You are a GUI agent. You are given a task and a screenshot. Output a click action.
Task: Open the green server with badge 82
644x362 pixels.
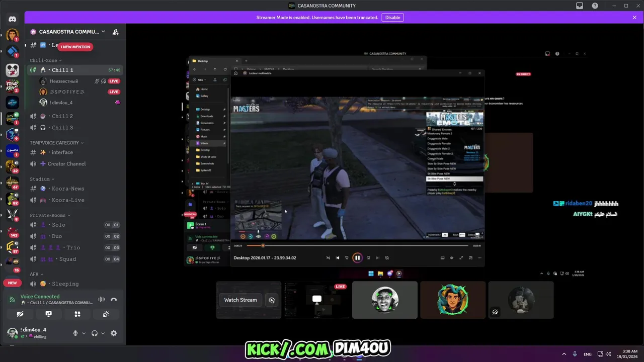point(12,199)
